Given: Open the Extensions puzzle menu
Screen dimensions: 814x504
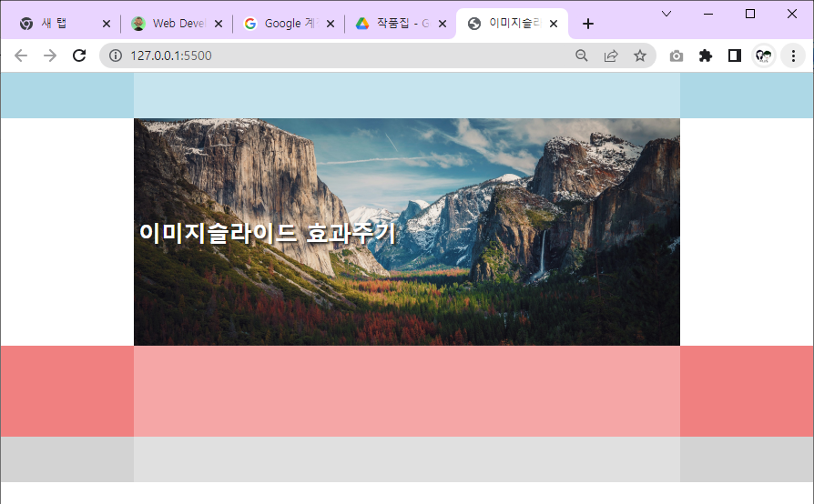Looking at the screenshot, I should [705, 55].
